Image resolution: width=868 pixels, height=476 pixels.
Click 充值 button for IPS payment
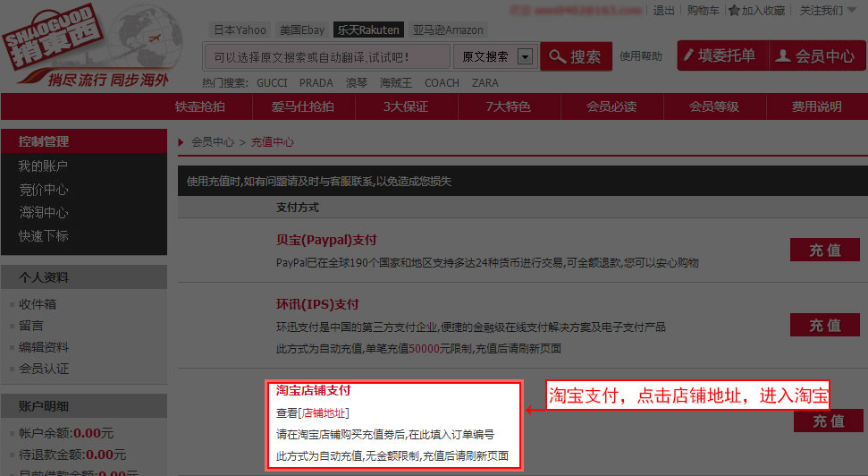pyautogui.click(x=825, y=325)
